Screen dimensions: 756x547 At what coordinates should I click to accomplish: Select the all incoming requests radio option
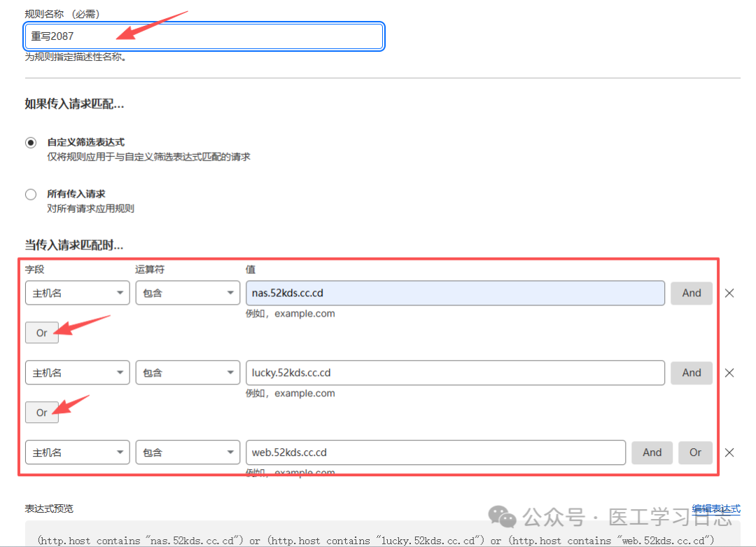31,195
